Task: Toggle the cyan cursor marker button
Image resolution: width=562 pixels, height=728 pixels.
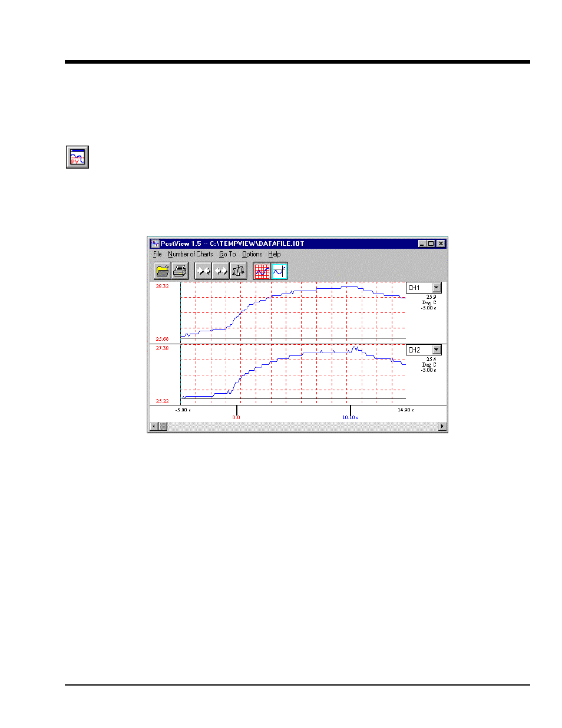Action: click(279, 271)
